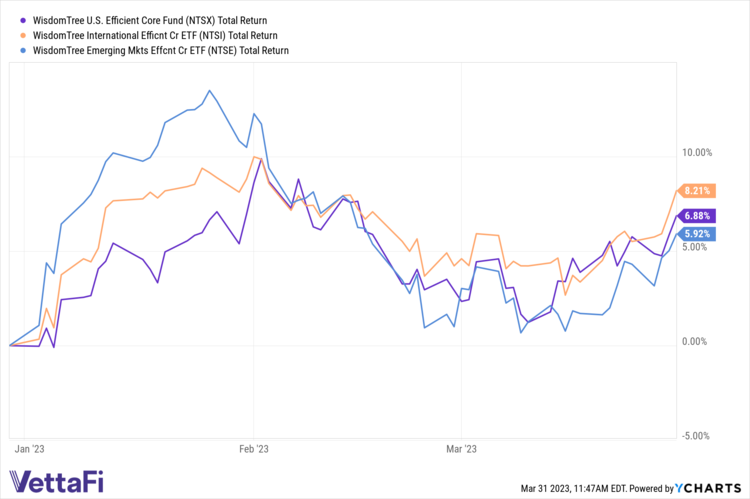Image resolution: width=750 pixels, height=499 pixels.
Task: Click the purple NTSX legend dot
Action: [x=22, y=19]
